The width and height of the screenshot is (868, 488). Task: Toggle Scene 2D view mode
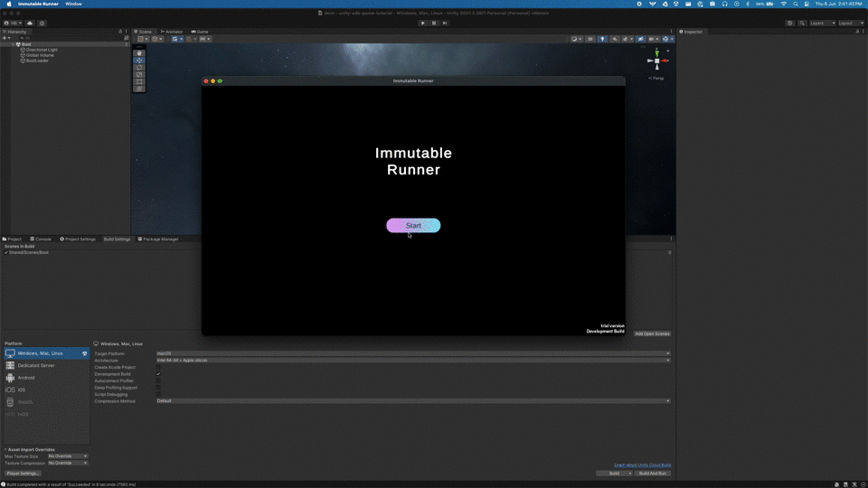coord(590,39)
